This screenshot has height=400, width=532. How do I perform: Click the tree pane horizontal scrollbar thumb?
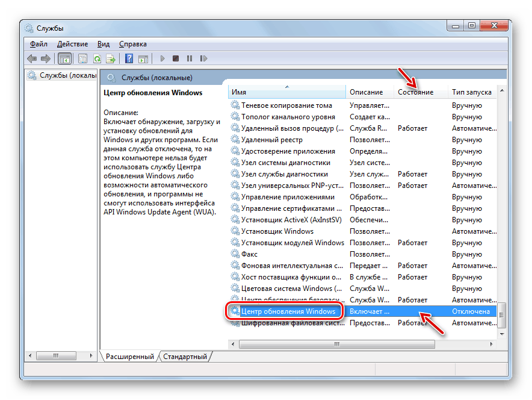tap(56, 355)
